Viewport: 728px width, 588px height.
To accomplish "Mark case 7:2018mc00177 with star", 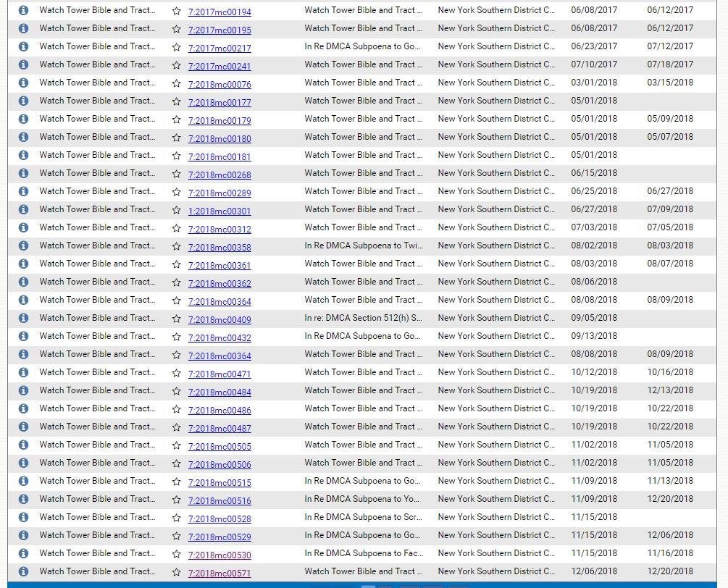I will [x=177, y=101].
